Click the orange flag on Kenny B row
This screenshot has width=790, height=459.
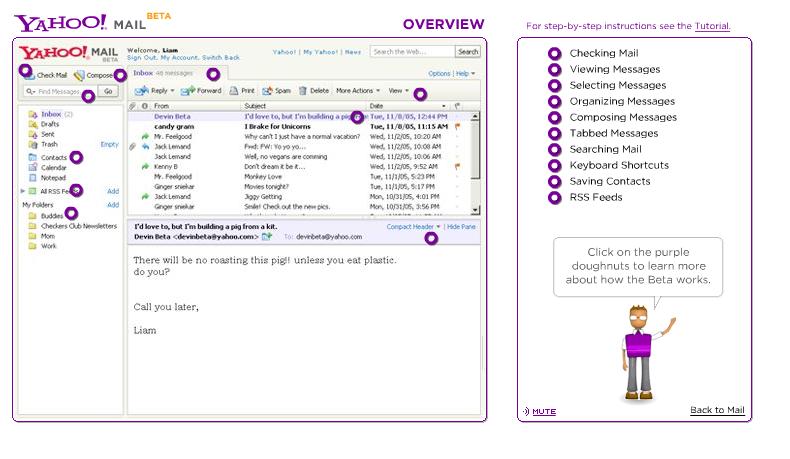tap(457, 167)
